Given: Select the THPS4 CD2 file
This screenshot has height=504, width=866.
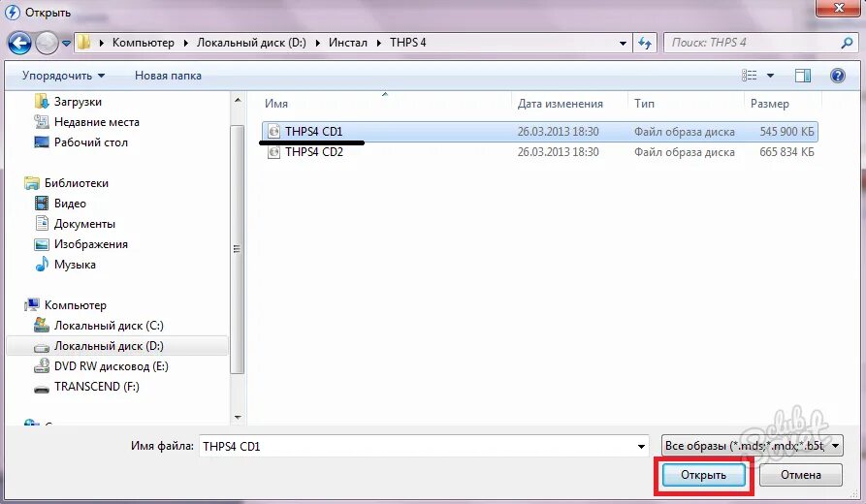Looking at the screenshot, I should point(540,152).
